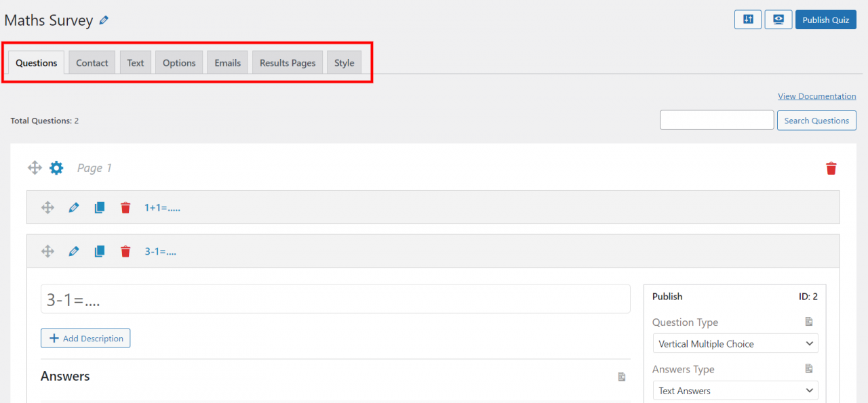This screenshot has width=868, height=403.
Task: Duplicate question 3-1=.... with the copy icon
Action: 100,251
